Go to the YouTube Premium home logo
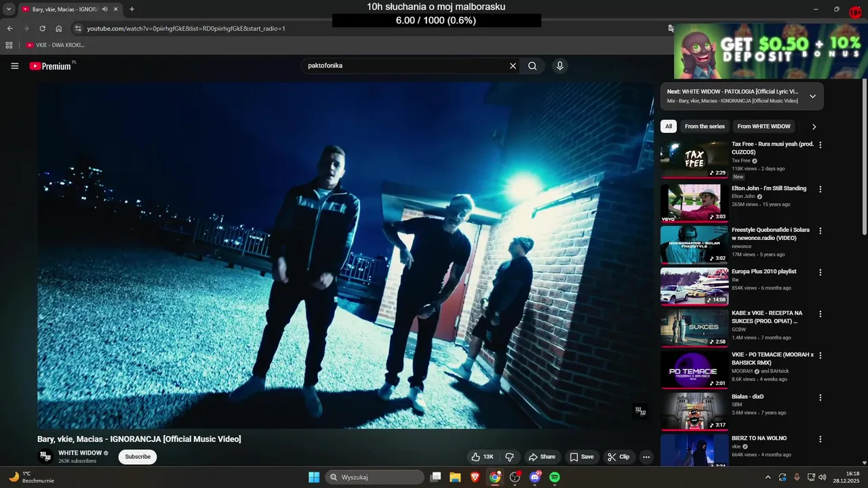The height and width of the screenshot is (488, 868). coord(50,66)
